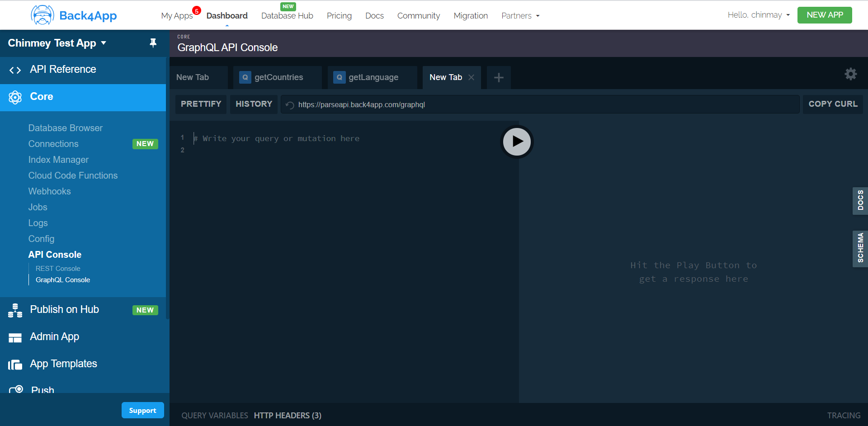This screenshot has width=868, height=426.
Task: Click the getCountries tab's Q icon
Action: point(245,77)
